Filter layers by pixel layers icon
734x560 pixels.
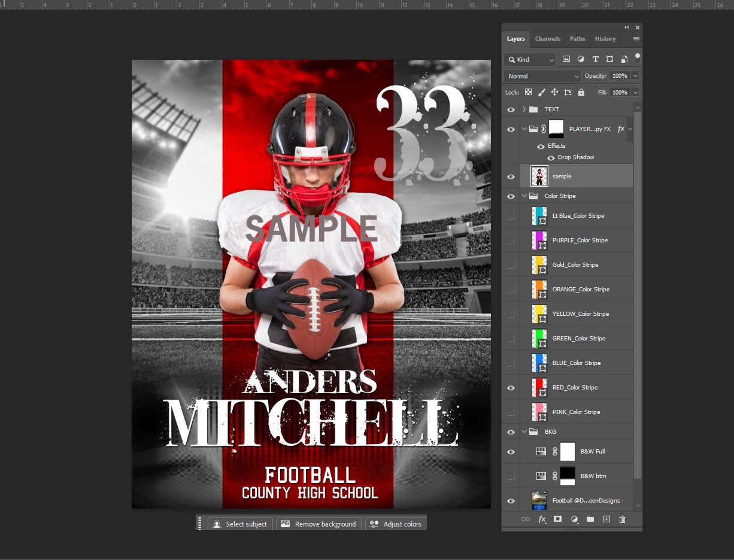tap(566, 59)
